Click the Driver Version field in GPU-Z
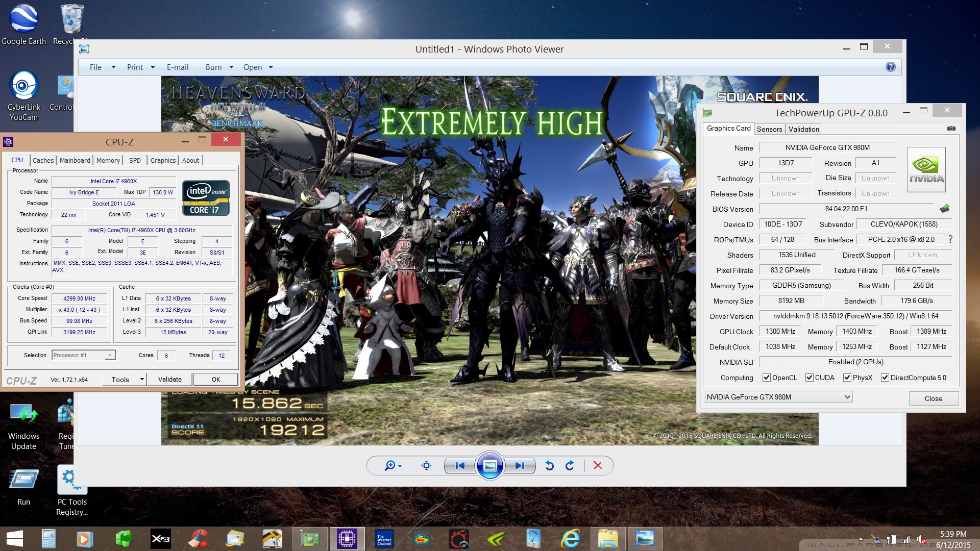 click(x=855, y=316)
